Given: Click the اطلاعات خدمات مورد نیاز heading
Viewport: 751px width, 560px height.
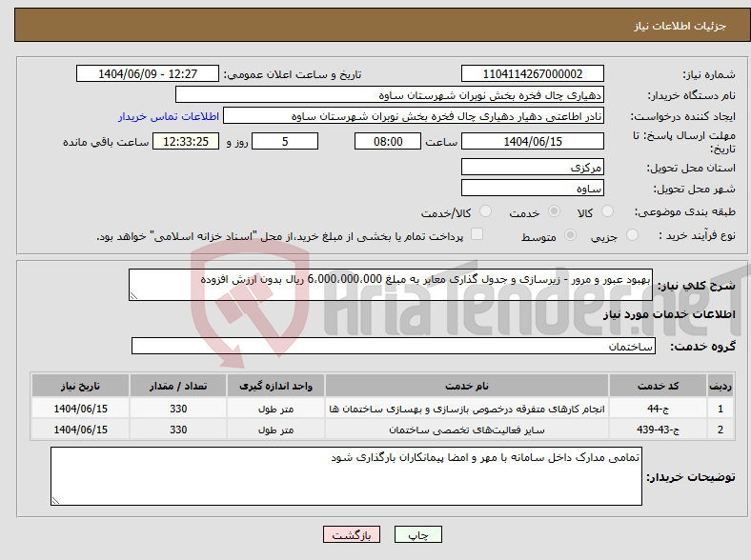Looking at the screenshot, I should tap(669, 314).
